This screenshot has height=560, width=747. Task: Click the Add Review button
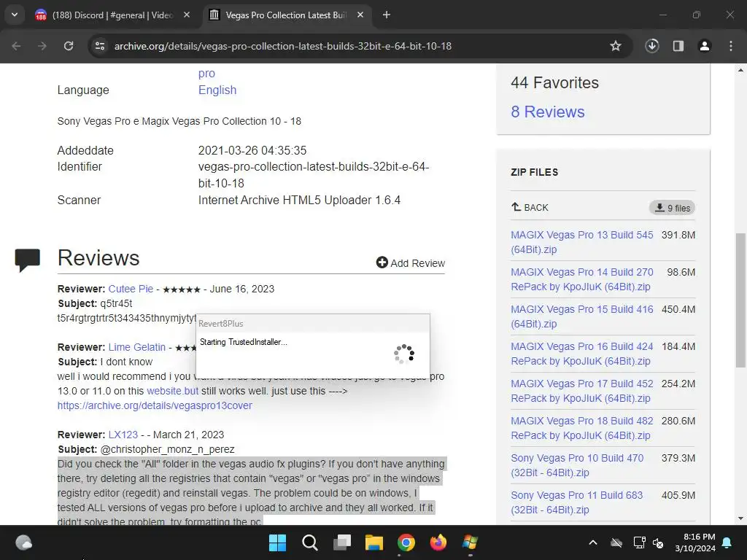pos(410,262)
